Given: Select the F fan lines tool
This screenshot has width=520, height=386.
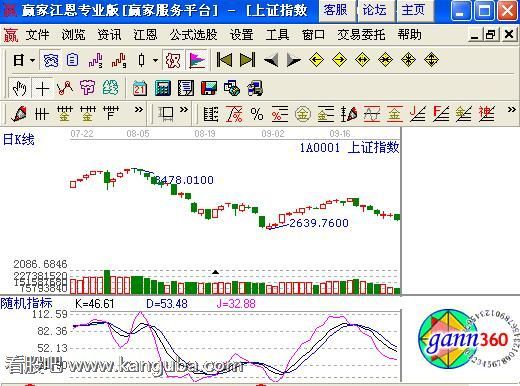Looking at the screenshot, I should 441,114.
